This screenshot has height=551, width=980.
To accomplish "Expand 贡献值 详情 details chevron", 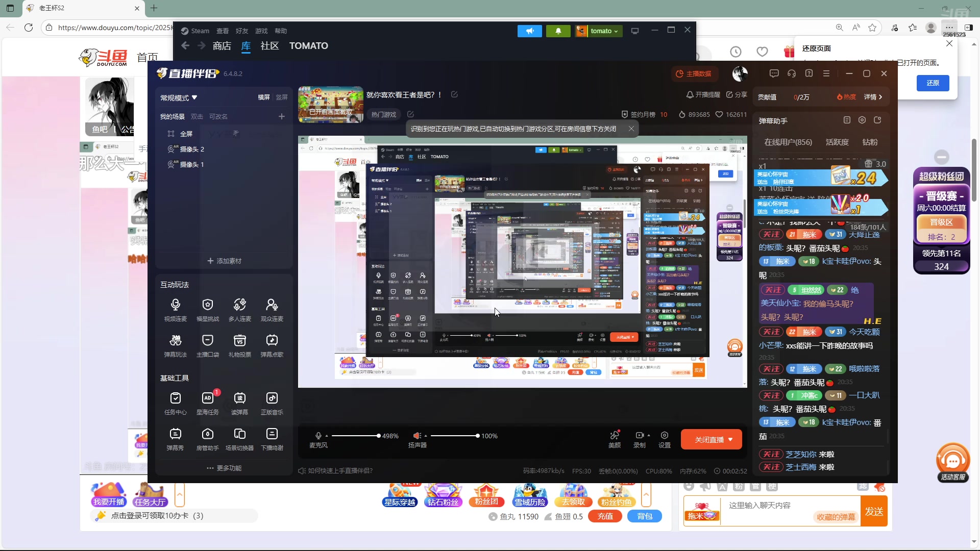I will [873, 97].
